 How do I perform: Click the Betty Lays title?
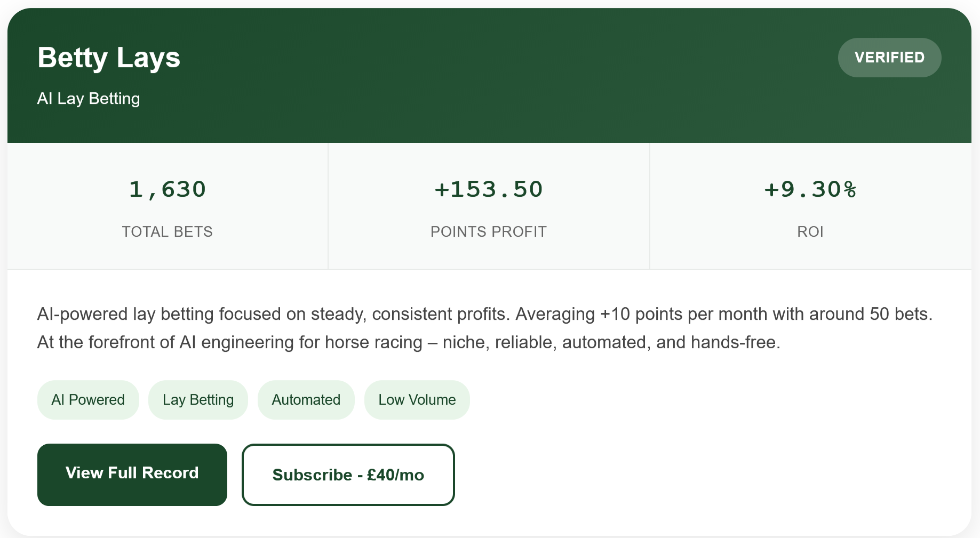click(x=109, y=58)
